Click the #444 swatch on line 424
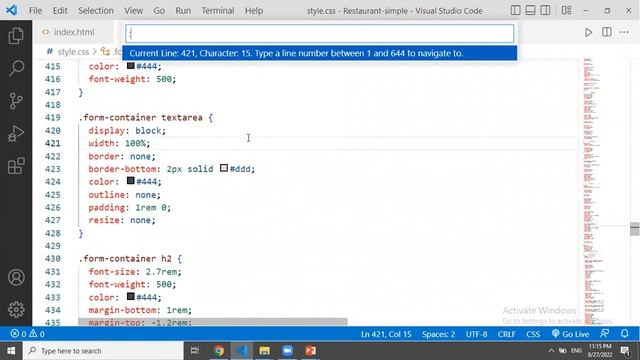The height and width of the screenshot is (360, 640). [x=131, y=180]
